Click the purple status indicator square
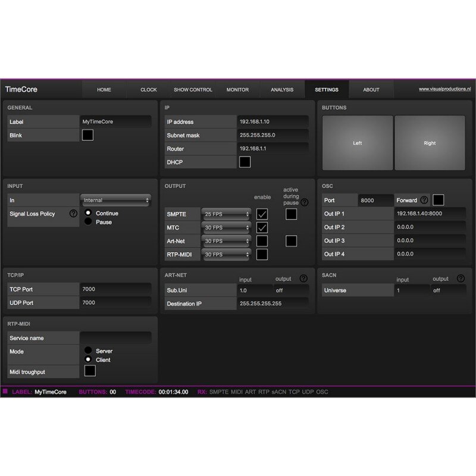Viewport: 476px width, 476px height. 5,391
